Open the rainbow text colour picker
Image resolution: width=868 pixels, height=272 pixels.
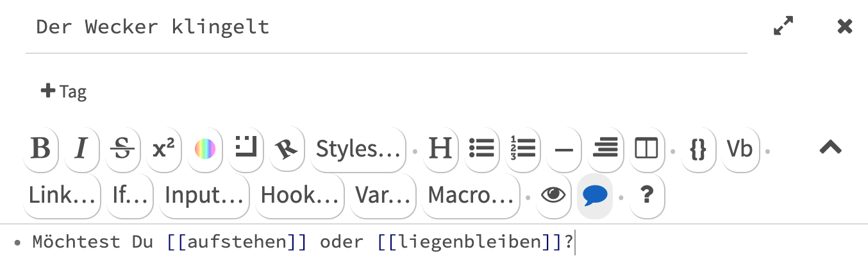[204, 149]
